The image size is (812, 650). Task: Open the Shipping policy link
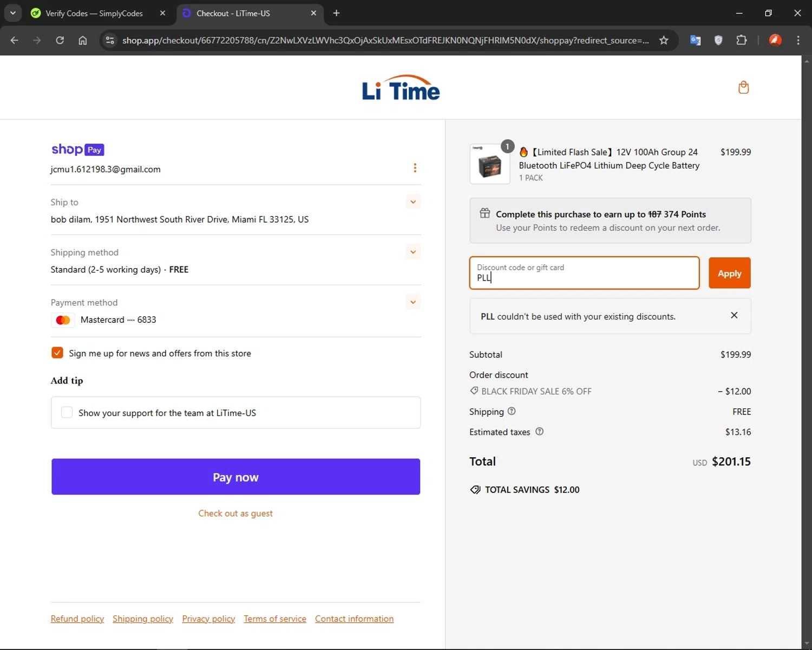click(143, 619)
